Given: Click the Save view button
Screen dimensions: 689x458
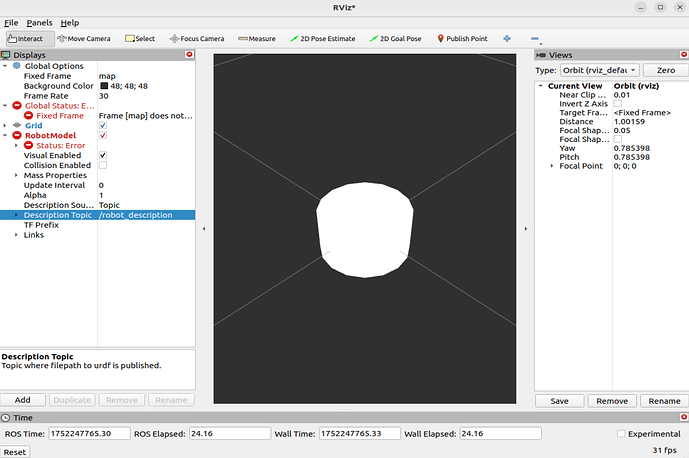Looking at the screenshot, I should 559,401.
